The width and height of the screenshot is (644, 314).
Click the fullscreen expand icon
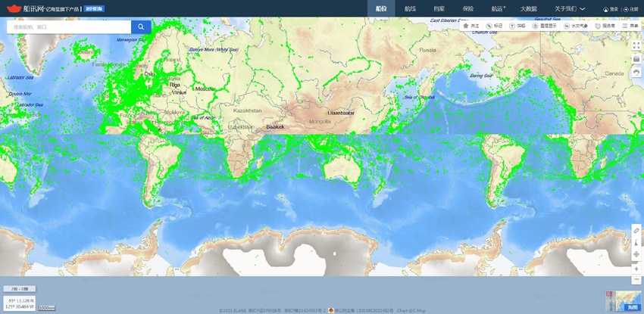[x=636, y=45]
